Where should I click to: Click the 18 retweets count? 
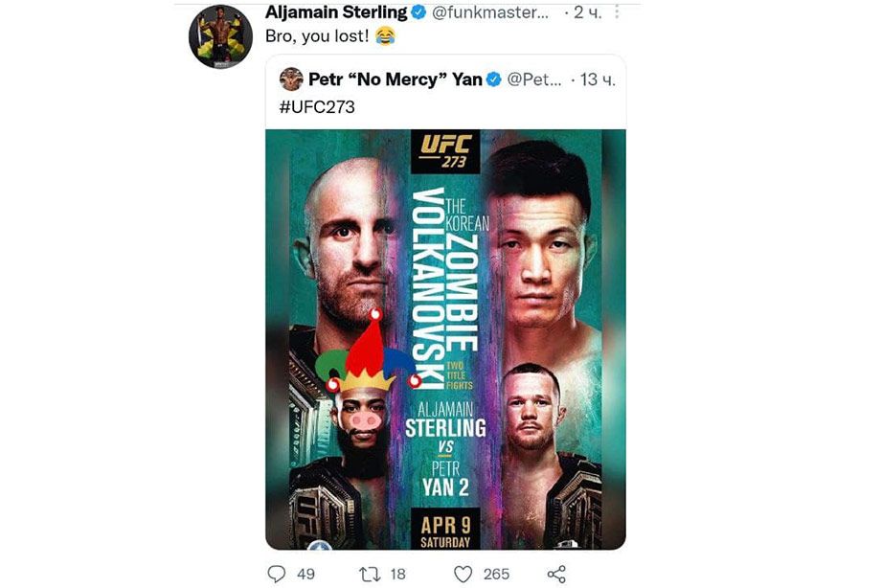tap(397, 574)
